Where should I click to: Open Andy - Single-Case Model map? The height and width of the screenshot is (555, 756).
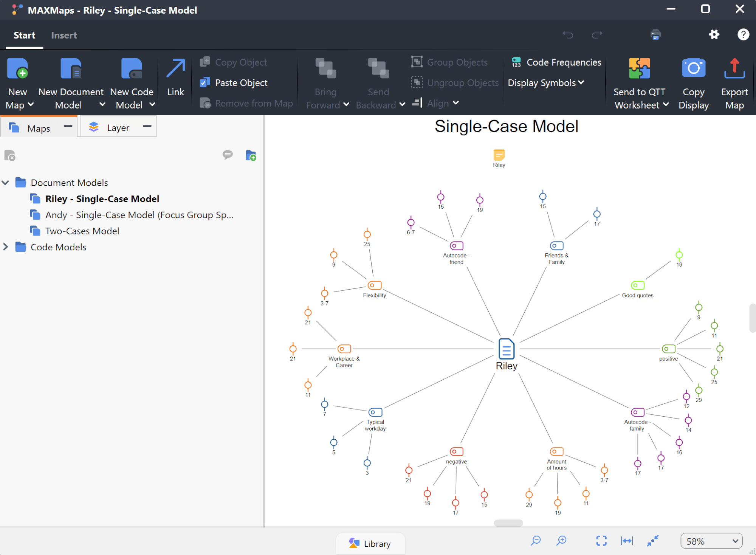[x=139, y=215]
